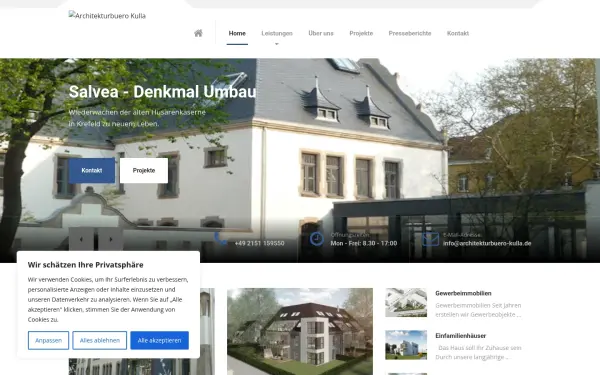The width and height of the screenshot is (600, 375).
Task: Click the Einfamilienhäuser description text
Action: pos(478,352)
